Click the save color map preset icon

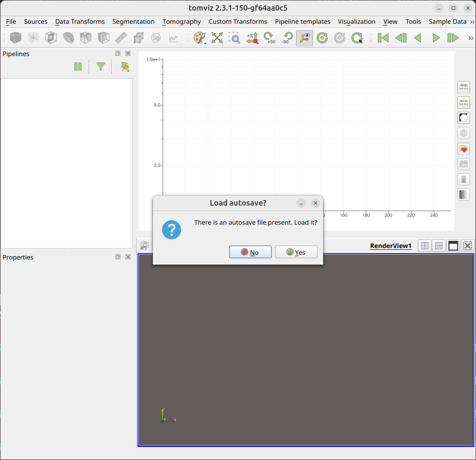tap(464, 164)
